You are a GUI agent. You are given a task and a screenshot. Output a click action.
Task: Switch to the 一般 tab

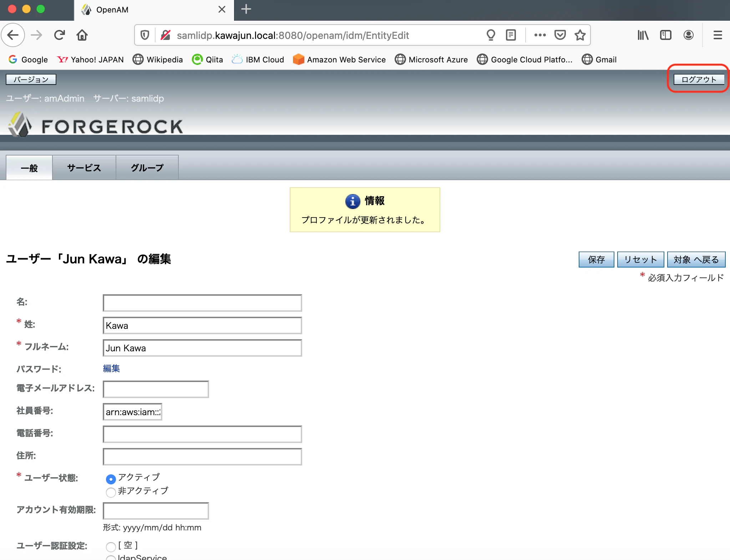pos(29,168)
